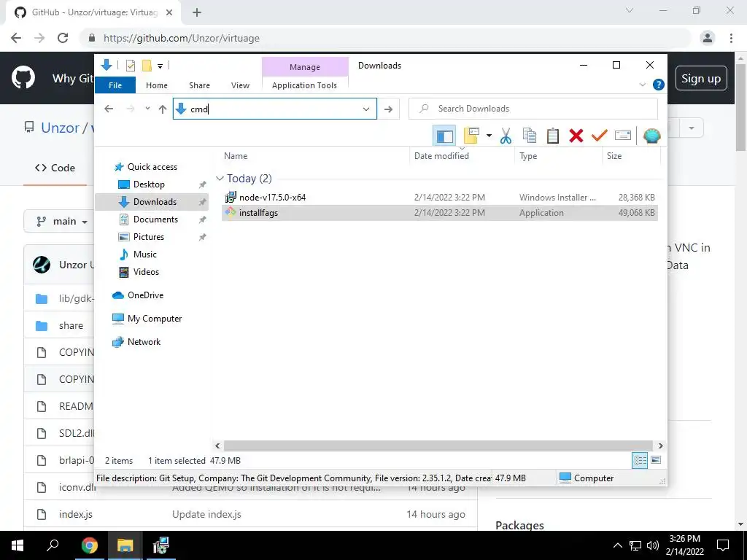Click the clipboard Paste icon
The width and height of the screenshot is (747, 560).
(553, 136)
